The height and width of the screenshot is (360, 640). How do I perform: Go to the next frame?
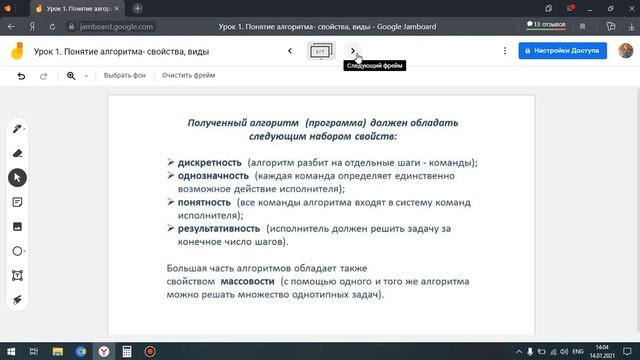pos(353,51)
